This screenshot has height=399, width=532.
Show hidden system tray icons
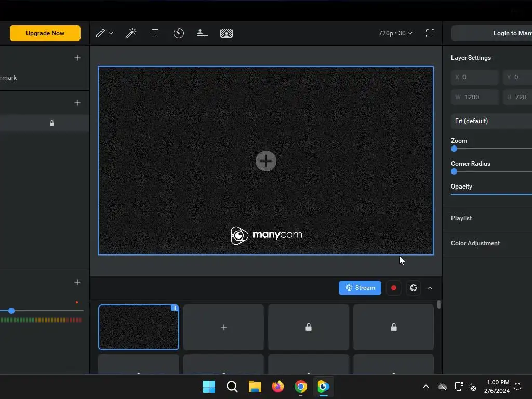[426, 387]
